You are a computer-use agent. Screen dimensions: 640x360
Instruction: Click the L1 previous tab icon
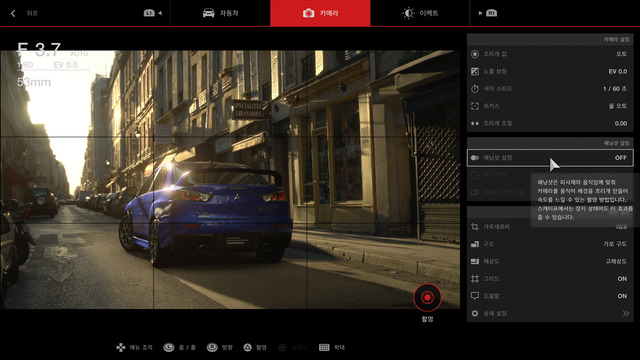[149, 13]
